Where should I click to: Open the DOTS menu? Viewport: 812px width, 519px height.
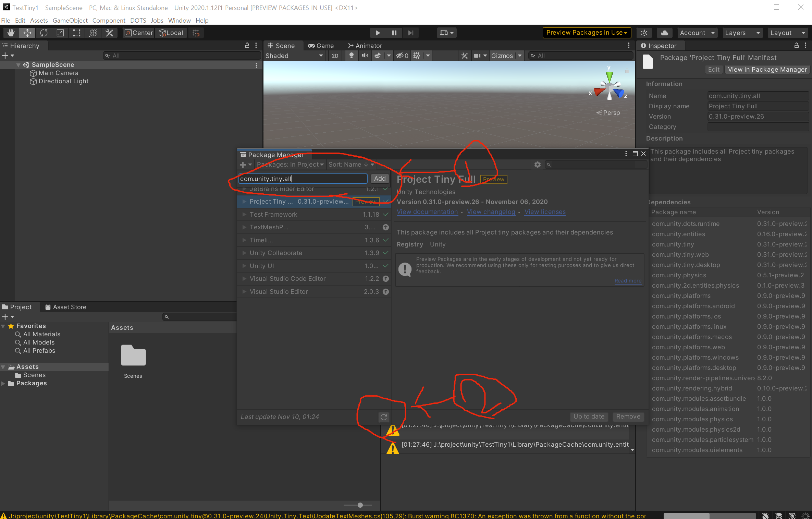pyautogui.click(x=138, y=21)
